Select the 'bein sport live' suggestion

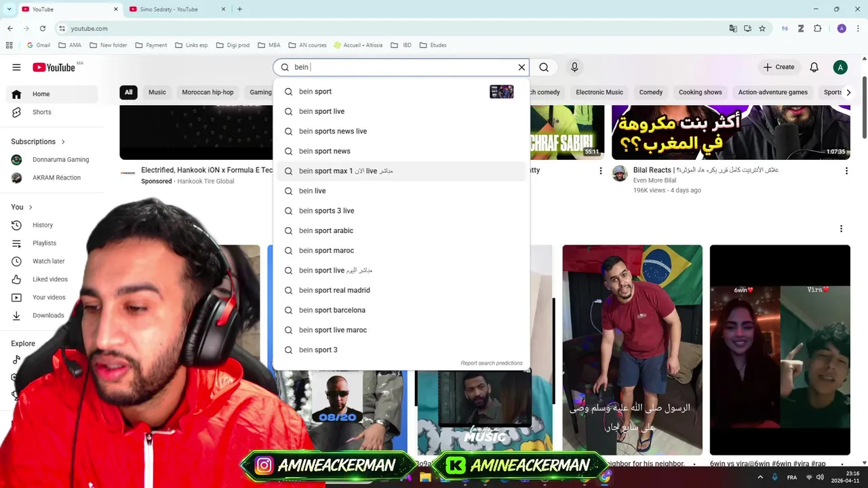click(401, 111)
